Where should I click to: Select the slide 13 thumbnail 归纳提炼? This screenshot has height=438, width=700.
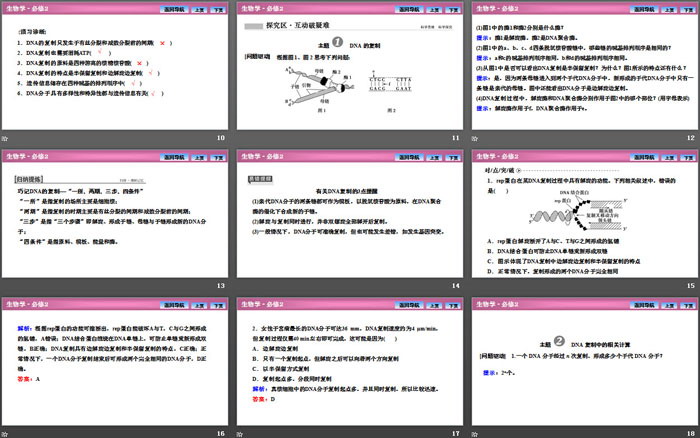click(115, 213)
